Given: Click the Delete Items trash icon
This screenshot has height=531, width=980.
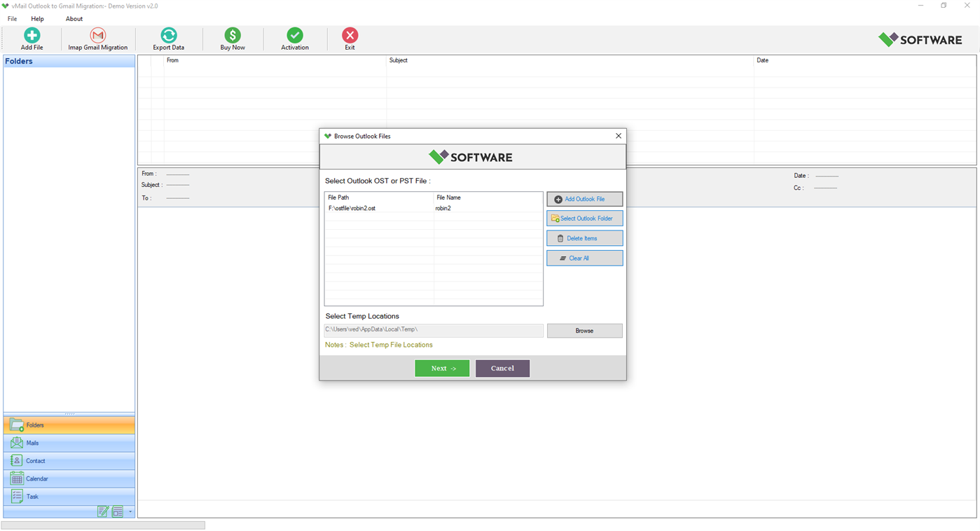Looking at the screenshot, I should [561, 238].
